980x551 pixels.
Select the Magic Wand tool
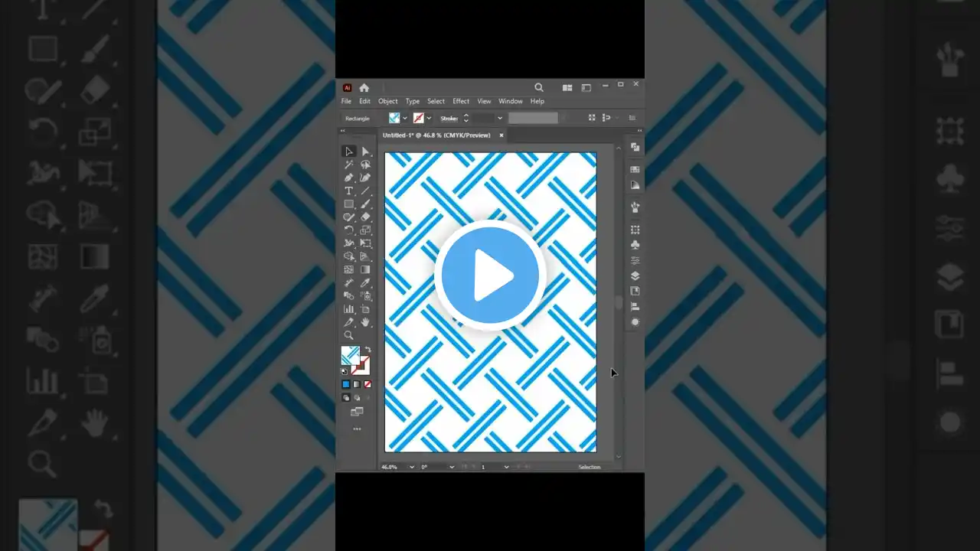tap(349, 165)
